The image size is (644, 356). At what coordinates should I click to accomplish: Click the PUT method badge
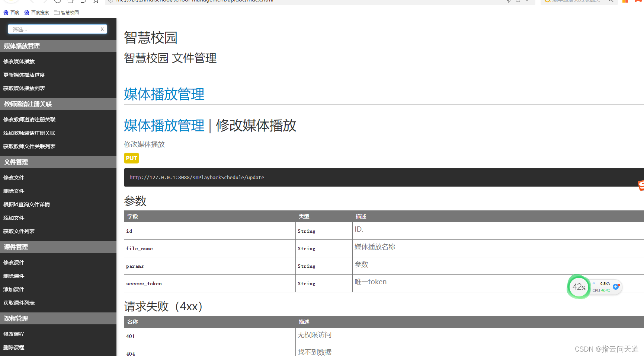click(x=131, y=158)
